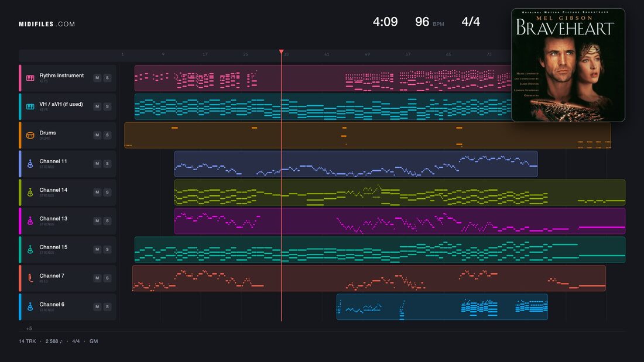The image size is (644, 362).
Task: Solo the Channel 6 track
Action: click(x=107, y=306)
